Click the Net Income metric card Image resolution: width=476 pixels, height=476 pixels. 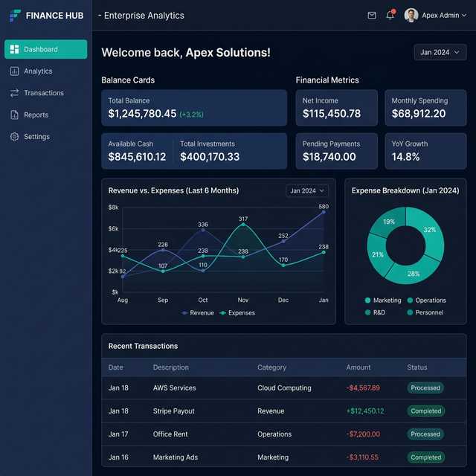[x=337, y=108]
